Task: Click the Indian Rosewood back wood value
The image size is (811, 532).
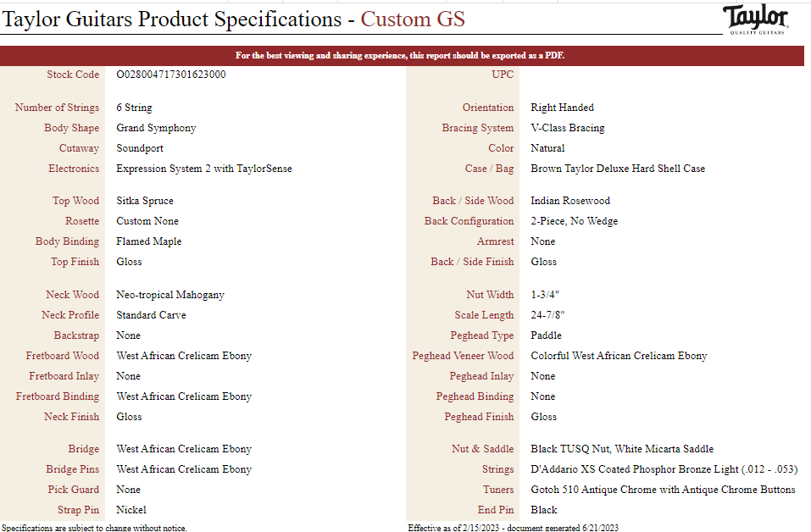Action: 570,201
